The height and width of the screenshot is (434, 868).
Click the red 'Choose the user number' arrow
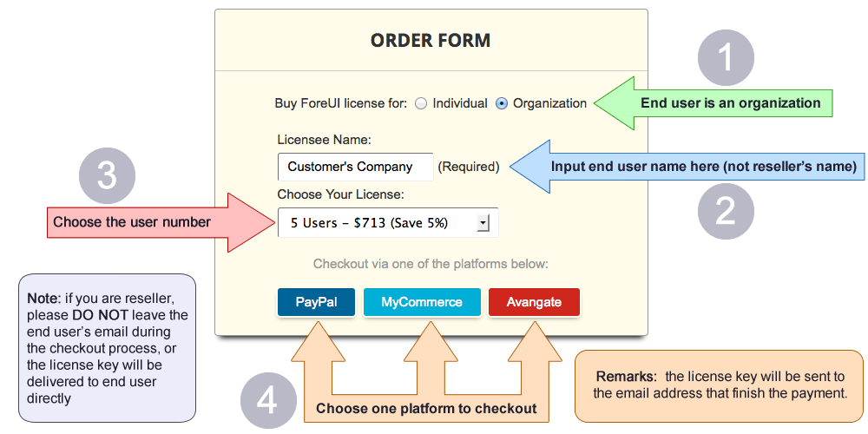tap(139, 222)
